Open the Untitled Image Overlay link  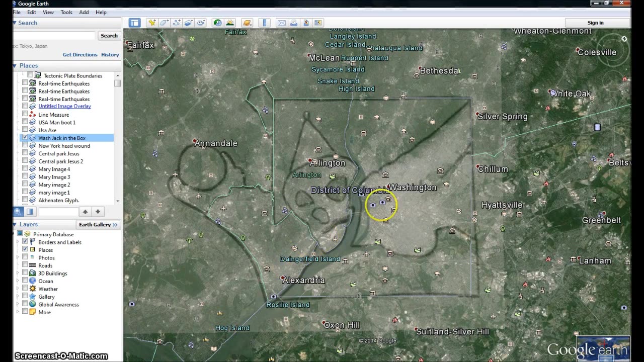pos(65,106)
